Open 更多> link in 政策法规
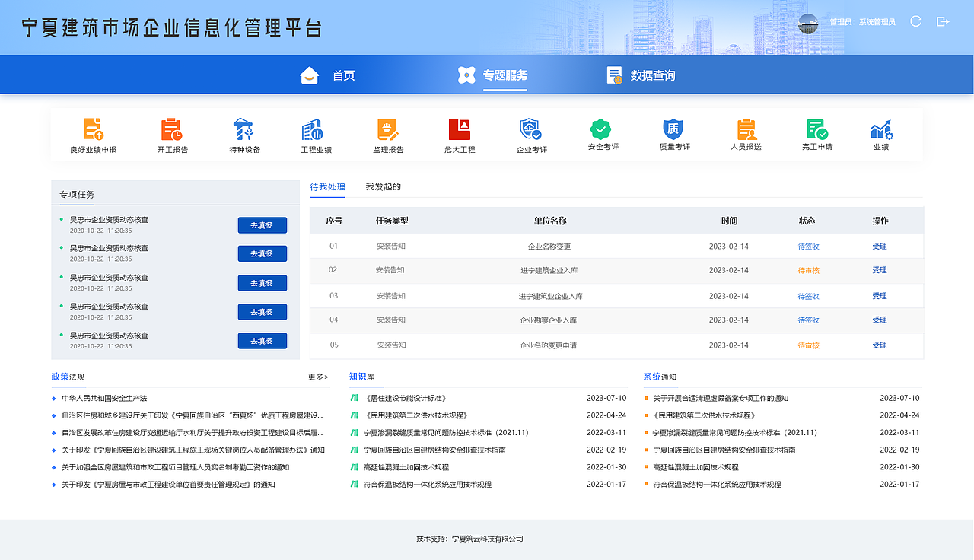974x560 pixels. [x=318, y=377]
